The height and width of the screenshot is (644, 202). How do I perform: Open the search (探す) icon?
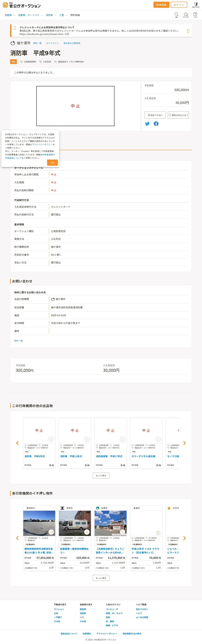(x=177, y=15)
